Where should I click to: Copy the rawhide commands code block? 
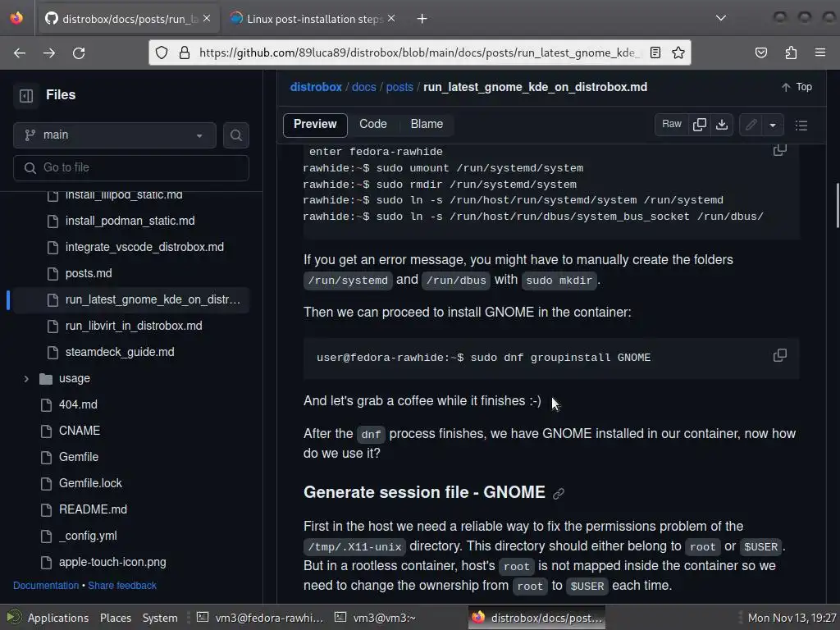780,150
